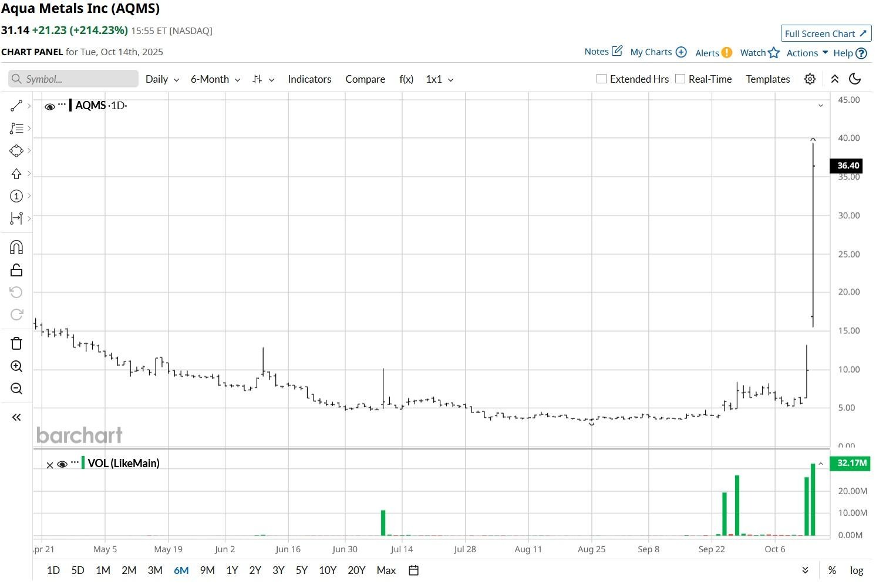Viewport: 876px width, 588px height.
Task: Add chart to My Charts
Action: coord(658,52)
